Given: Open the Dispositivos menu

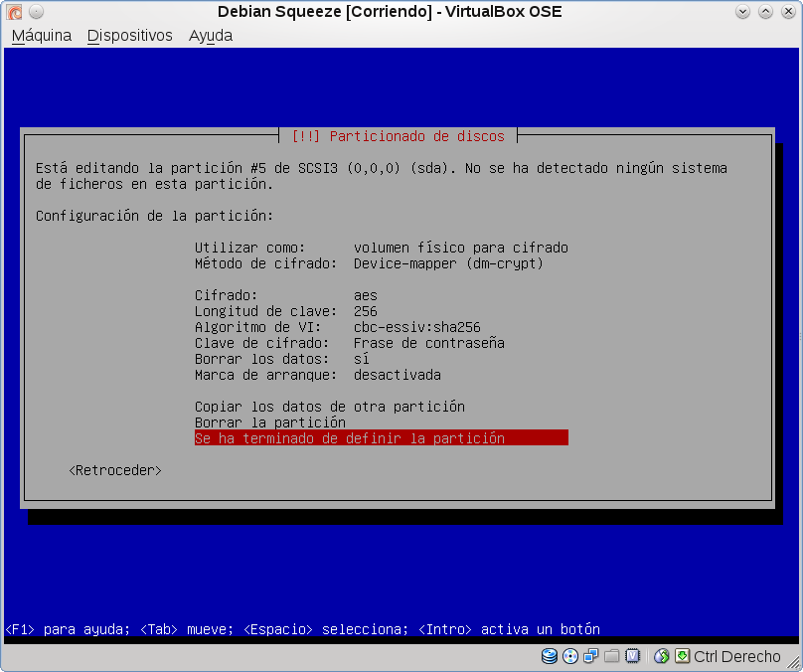Looking at the screenshot, I should tap(129, 36).
